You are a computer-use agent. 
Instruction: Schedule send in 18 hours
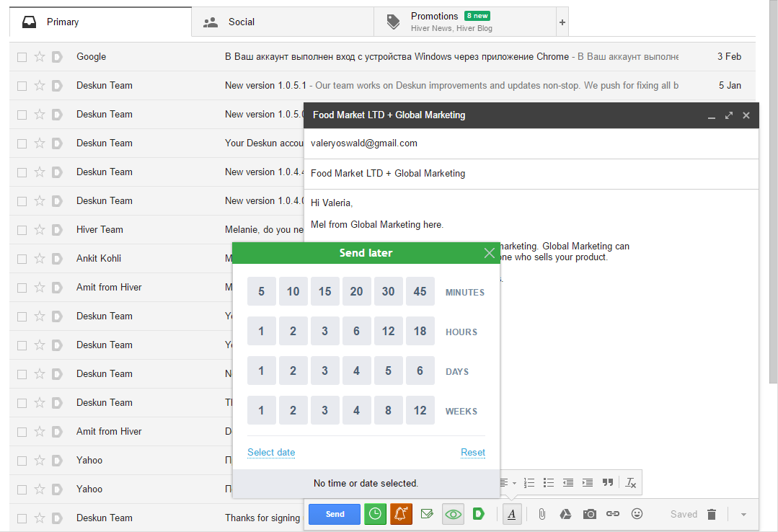[420, 331]
